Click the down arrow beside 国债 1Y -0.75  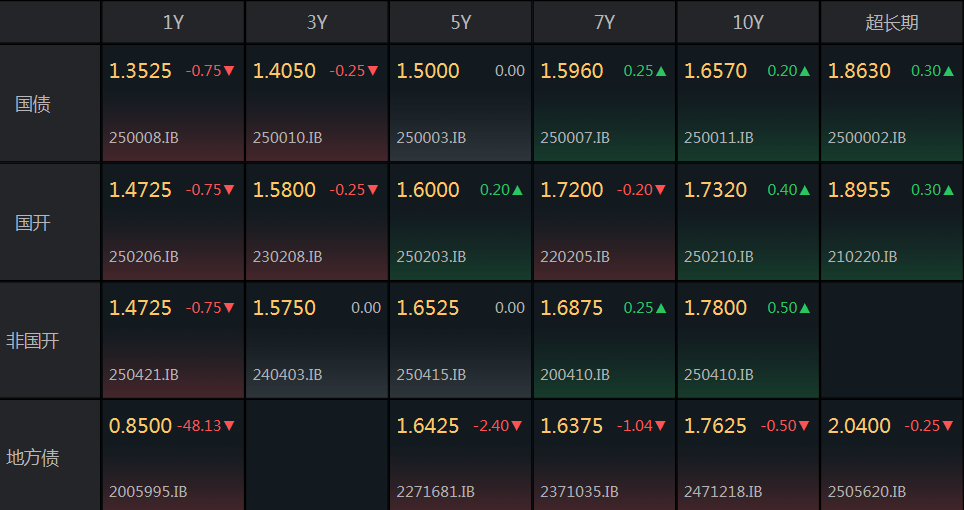[x=229, y=71]
